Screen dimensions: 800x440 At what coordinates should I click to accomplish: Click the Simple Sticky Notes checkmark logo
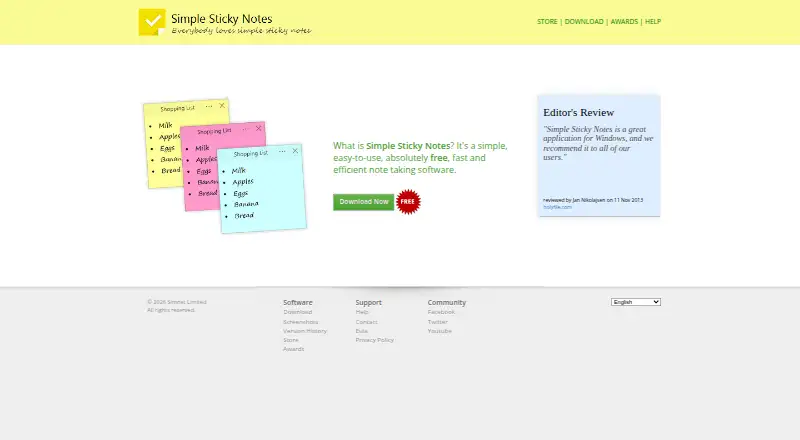tap(152, 22)
